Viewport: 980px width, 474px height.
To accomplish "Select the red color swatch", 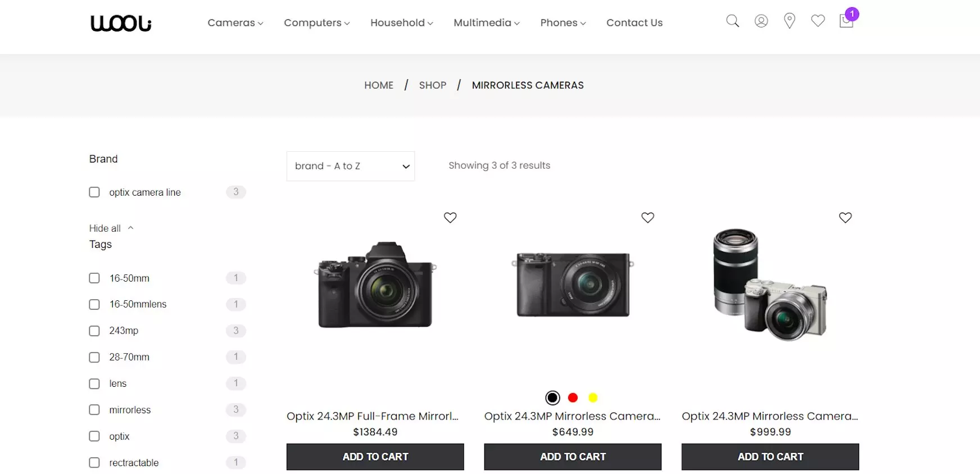I will pyautogui.click(x=573, y=398).
